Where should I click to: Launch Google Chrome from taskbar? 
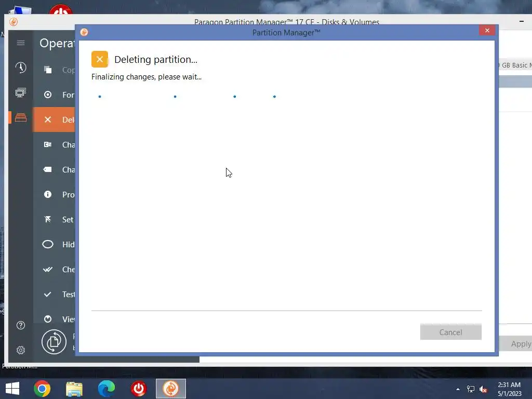click(42, 389)
